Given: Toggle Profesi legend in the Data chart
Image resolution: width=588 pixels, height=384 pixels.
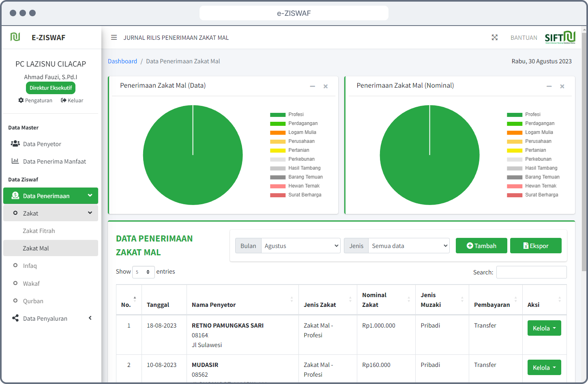Looking at the screenshot, I should coord(296,114).
